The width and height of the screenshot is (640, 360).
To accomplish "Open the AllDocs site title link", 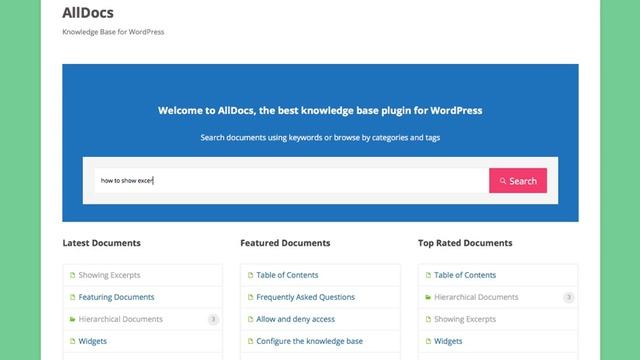I will pyautogui.click(x=88, y=13).
